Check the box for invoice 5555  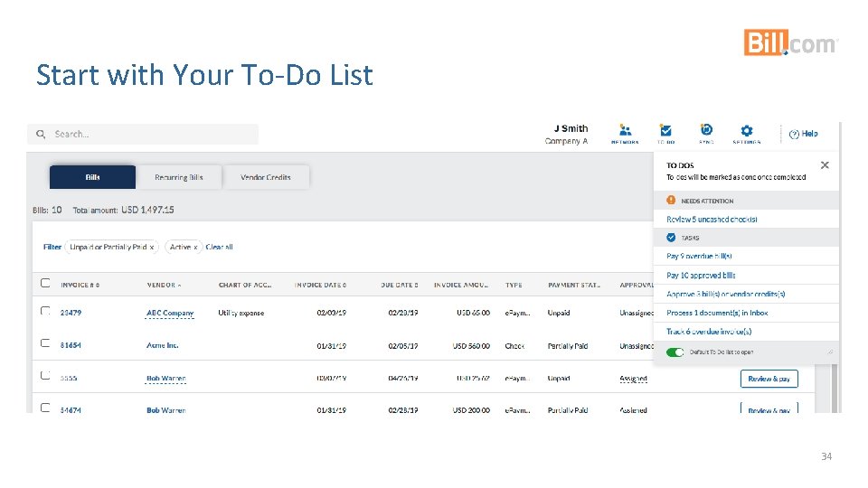[x=45, y=376]
